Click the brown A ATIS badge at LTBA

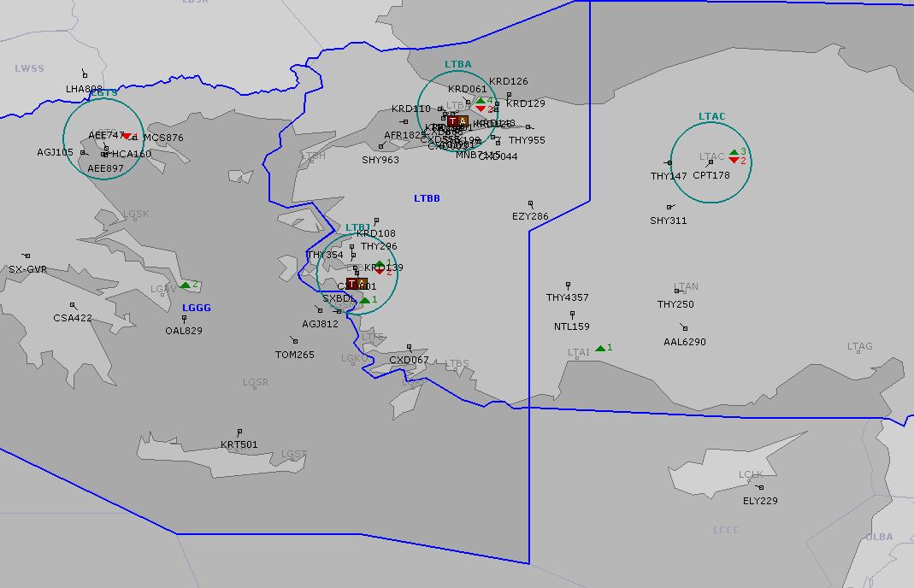pos(463,122)
